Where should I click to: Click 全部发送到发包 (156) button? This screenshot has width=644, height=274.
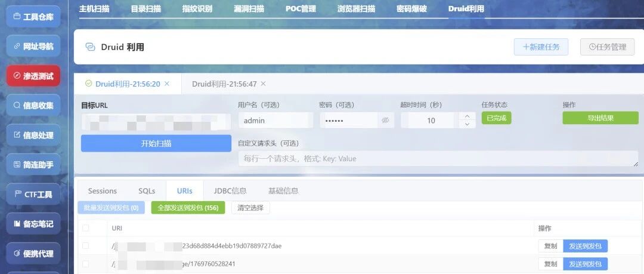click(188, 208)
